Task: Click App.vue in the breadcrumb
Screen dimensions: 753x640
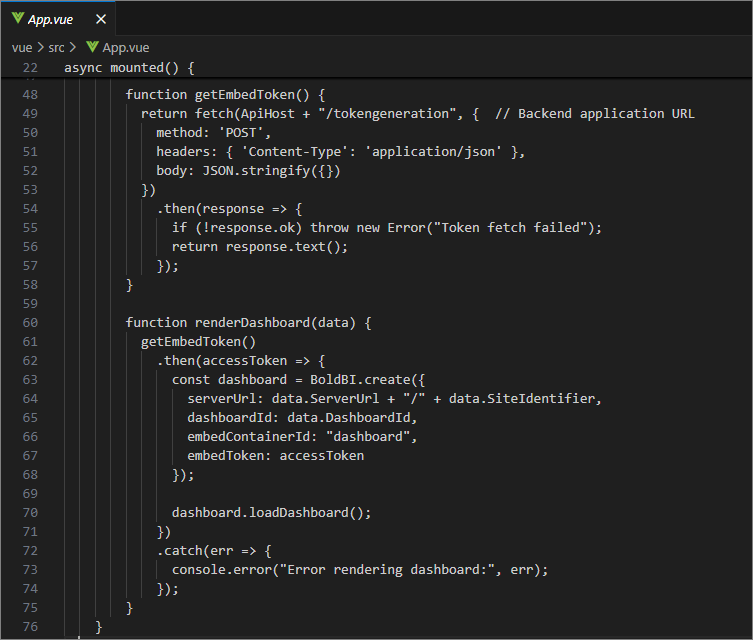Action: [126, 48]
